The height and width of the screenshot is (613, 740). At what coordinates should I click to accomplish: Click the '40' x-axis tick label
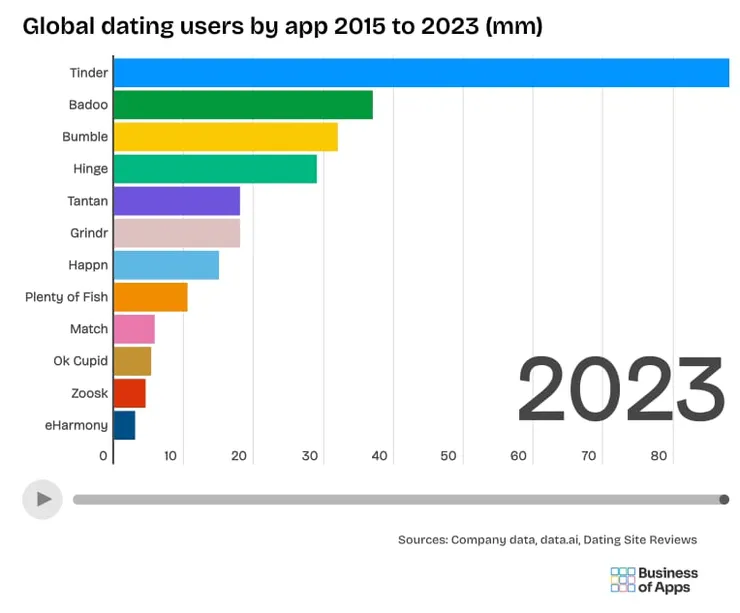[379, 456]
